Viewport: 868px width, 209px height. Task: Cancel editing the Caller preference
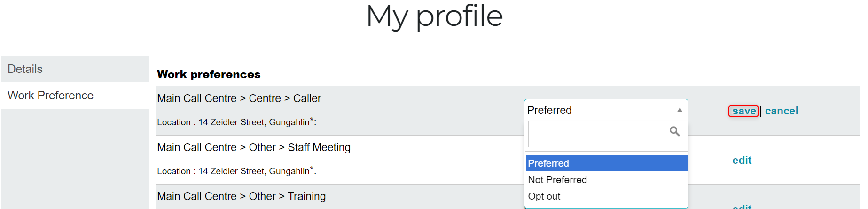point(782,111)
